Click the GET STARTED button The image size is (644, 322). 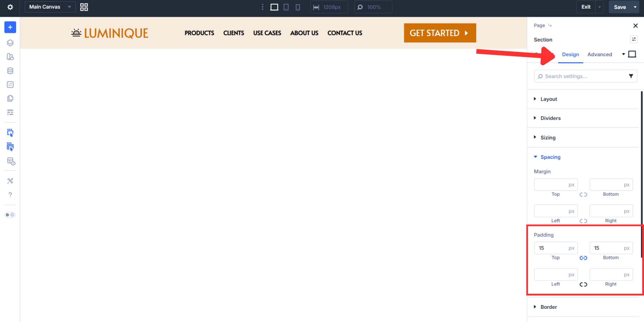(439, 33)
